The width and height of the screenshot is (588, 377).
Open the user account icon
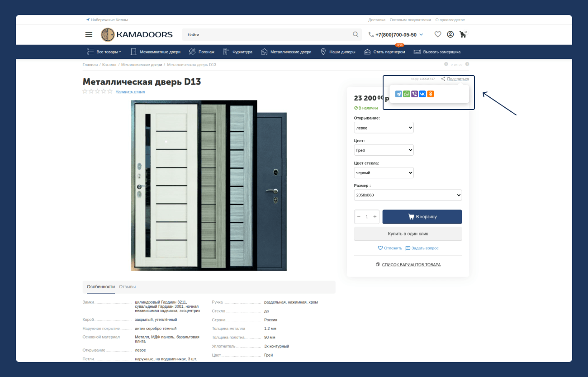click(450, 34)
